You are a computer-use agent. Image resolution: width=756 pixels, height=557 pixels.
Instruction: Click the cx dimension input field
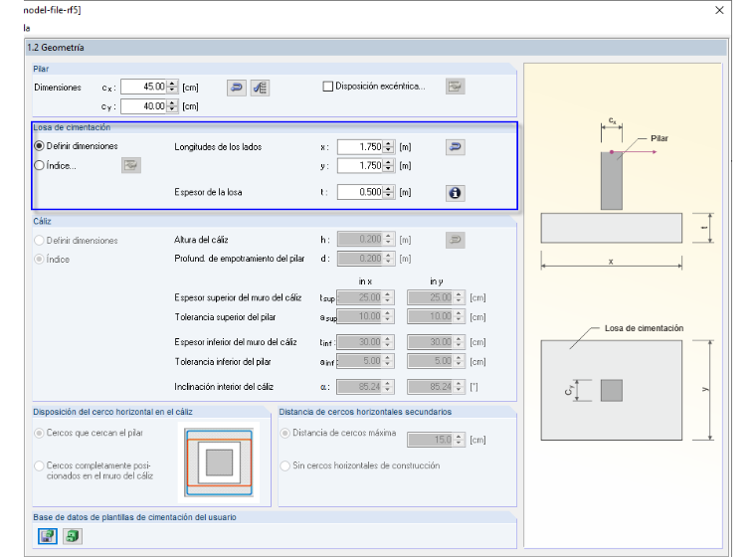click(143, 87)
